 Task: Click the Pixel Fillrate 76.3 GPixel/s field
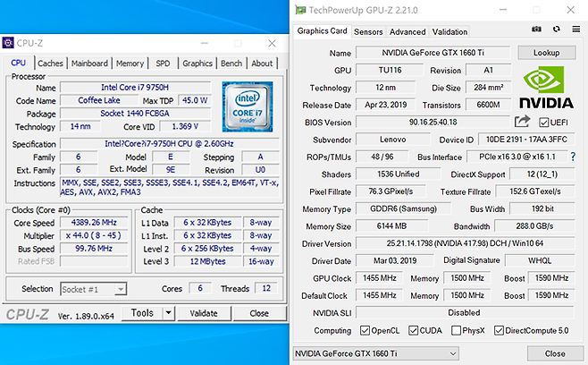(x=391, y=191)
